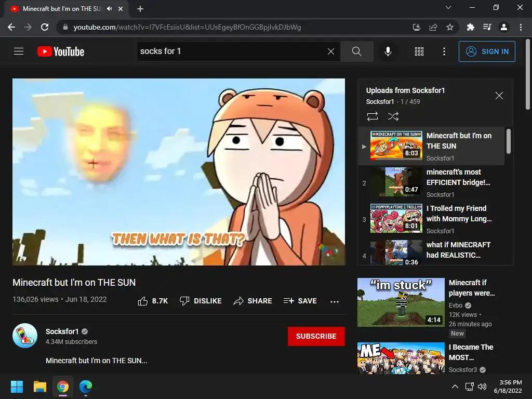Play what if MINECRAFT had REALISTIC video
The image size is (532, 399).
(431, 252)
